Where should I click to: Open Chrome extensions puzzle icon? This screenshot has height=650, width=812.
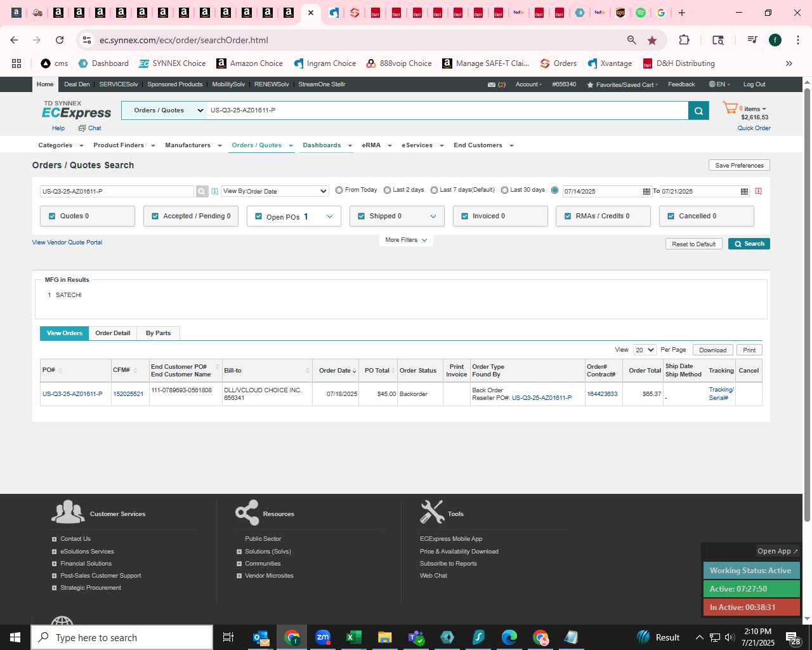tap(684, 40)
